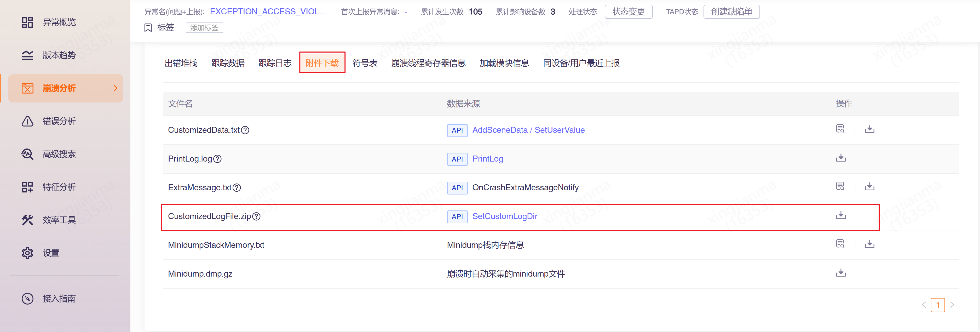Open the 异常概览 sidebar icon

coord(27,22)
